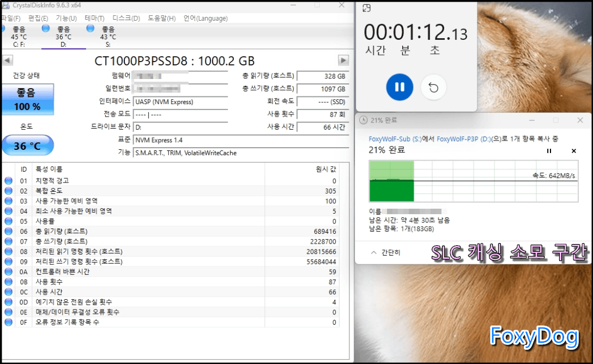Click the 좋음 100 % health status button

(28, 99)
